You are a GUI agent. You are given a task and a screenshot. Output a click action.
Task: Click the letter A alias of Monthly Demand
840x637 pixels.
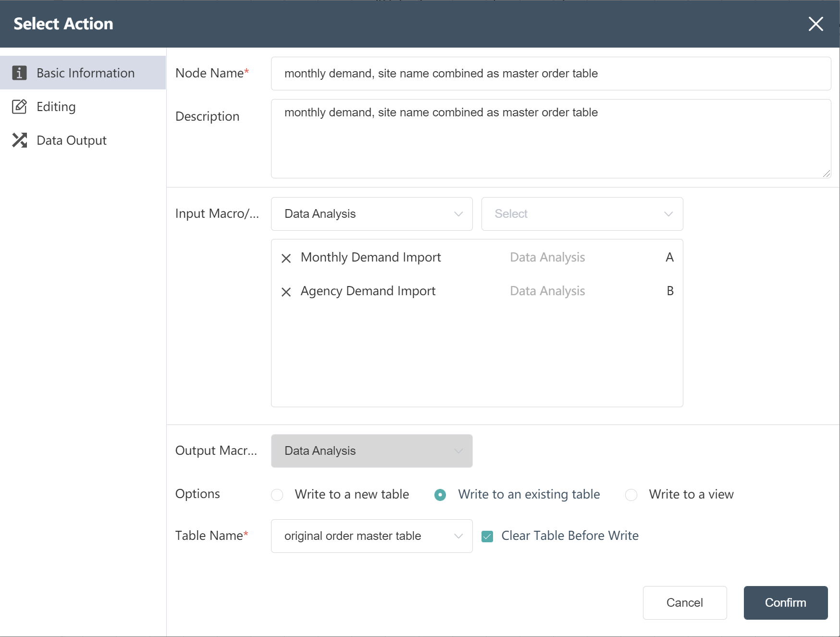coord(669,257)
